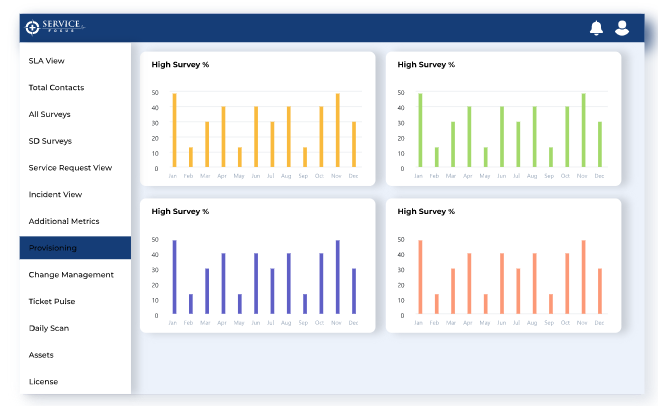Viewport: 660px width, 406px height.
Task: Open Change Management section
Action: 71,275
